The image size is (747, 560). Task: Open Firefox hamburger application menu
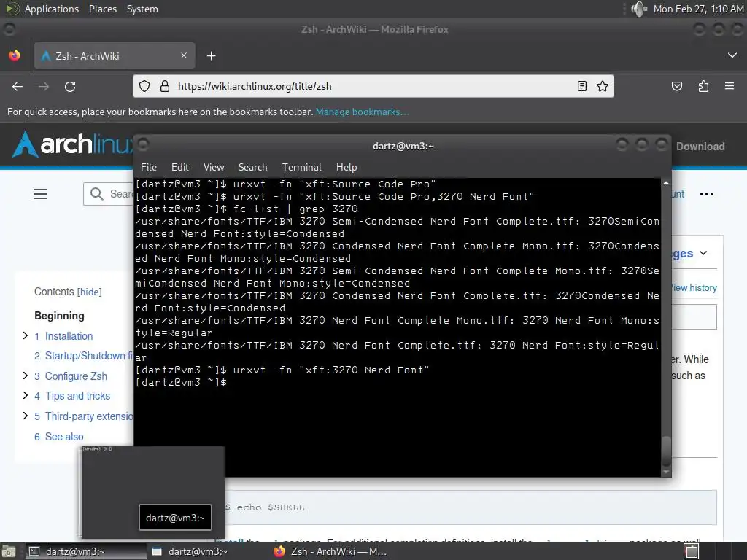729,86
